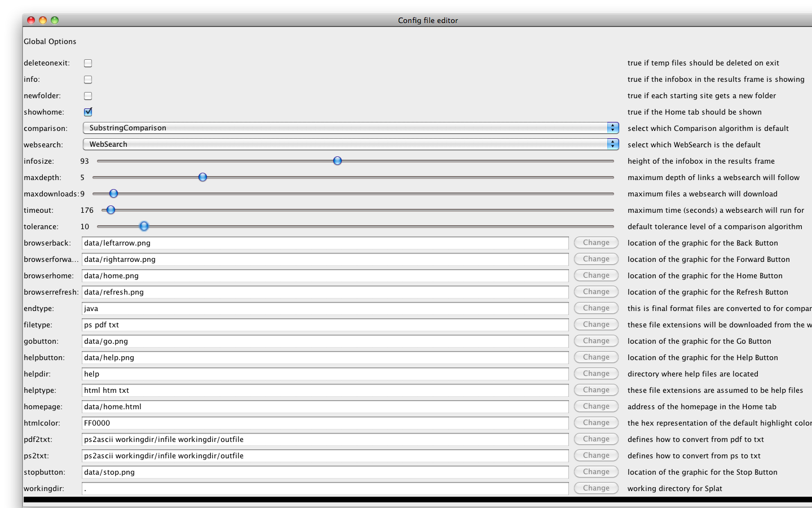Click the 'Global Options' heading
Viewport: 812px width, 508px height.
point(50,42)
